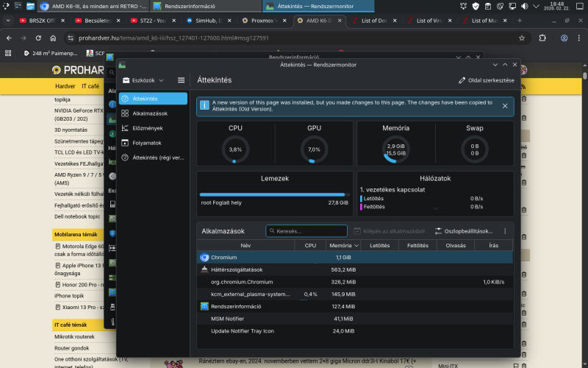Click Oldal szerkesztése edit button
Image resolution: width=588 pixels, height=368 pixels.
coord(486,80)
